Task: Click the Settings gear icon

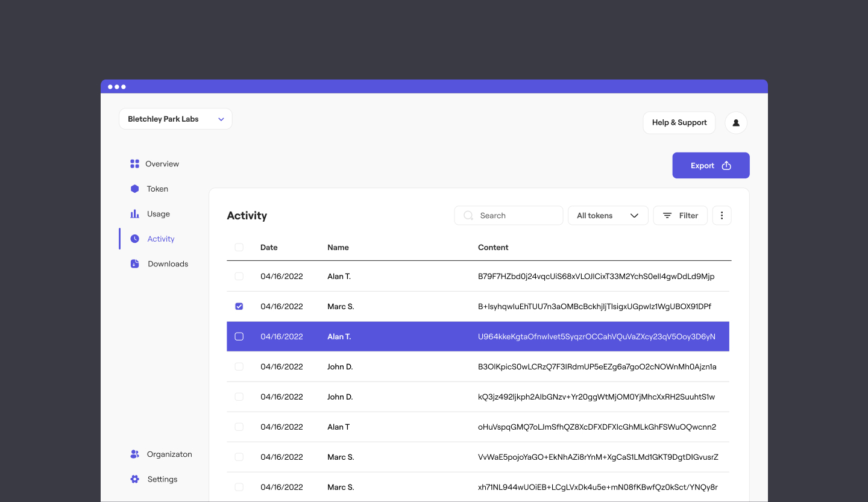Action: tap(134, 479)
